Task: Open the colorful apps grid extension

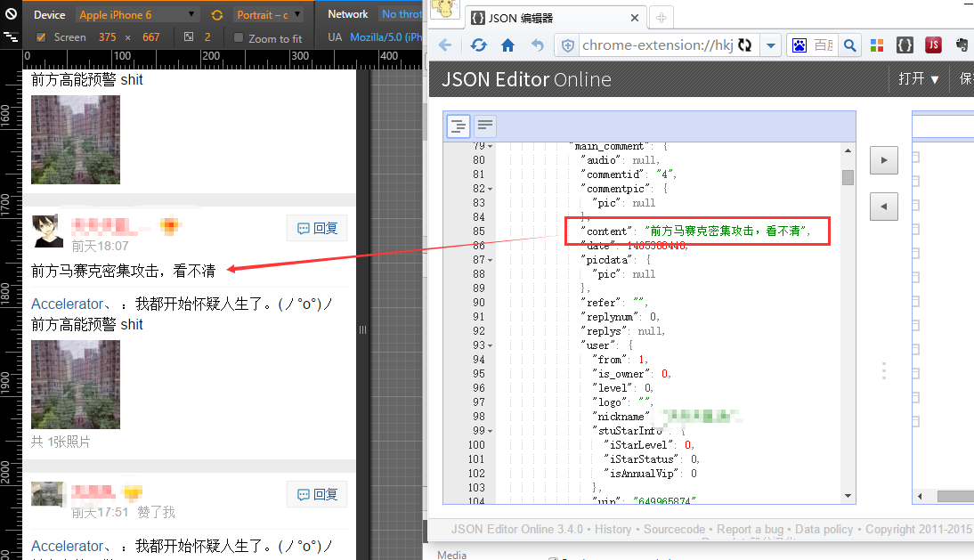Action: click(x=876, y=45)
